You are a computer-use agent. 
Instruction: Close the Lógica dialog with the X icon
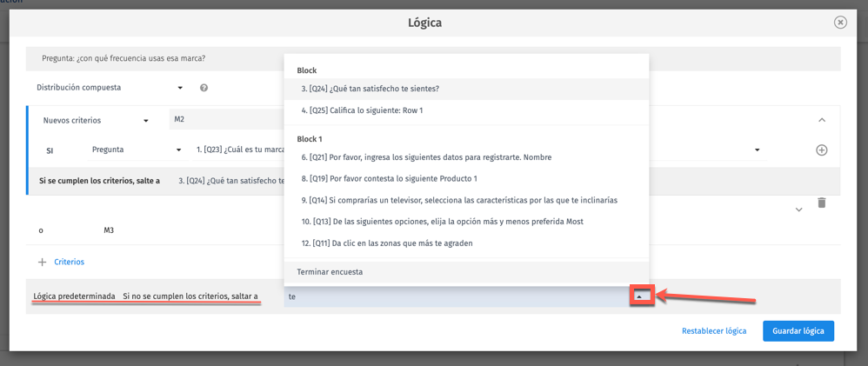[840, 22]
